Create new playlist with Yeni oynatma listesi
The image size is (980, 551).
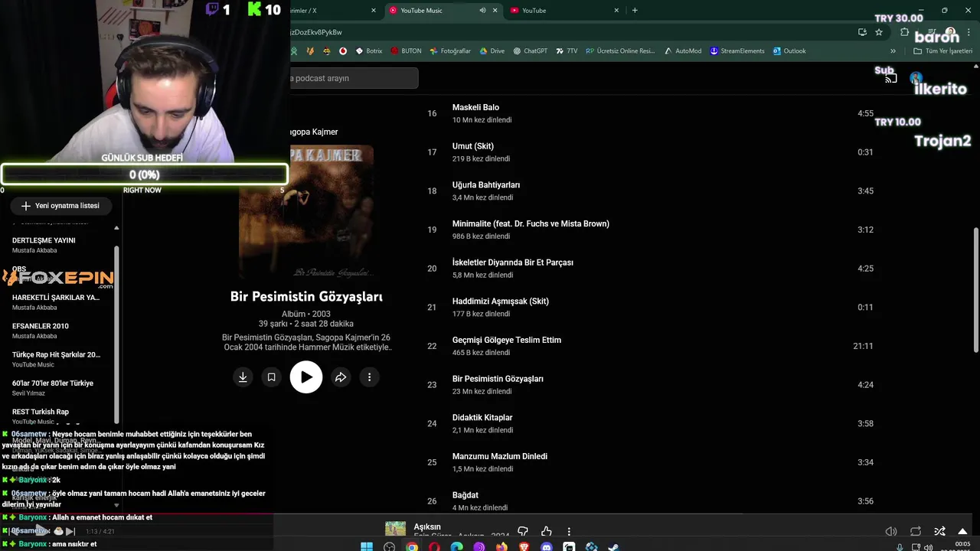(60, 206)
